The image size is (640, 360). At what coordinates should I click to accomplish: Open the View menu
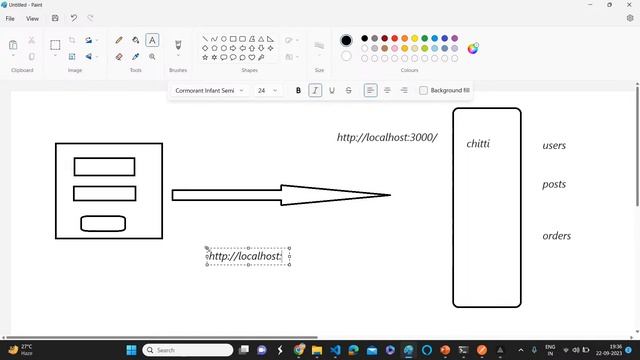click(32, 18)
